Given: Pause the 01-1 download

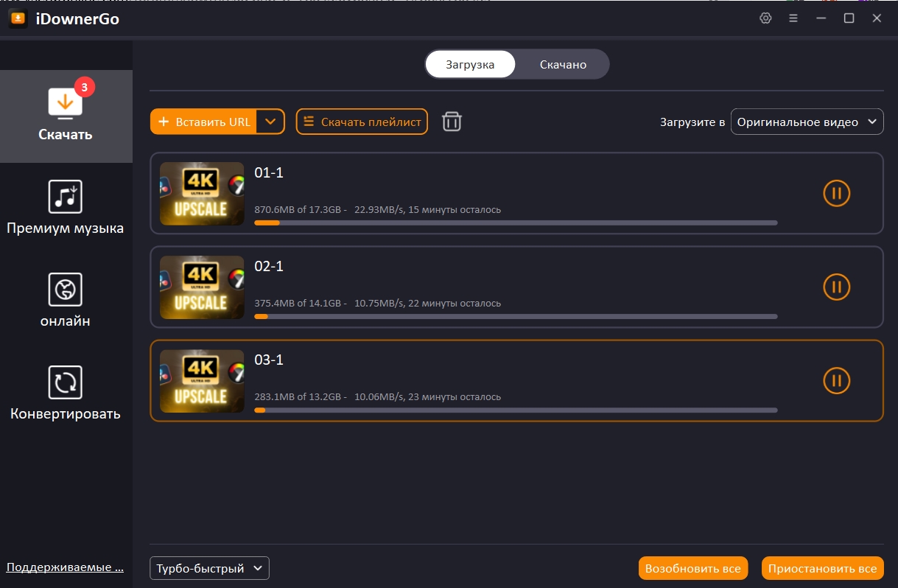Looking at the screenshot, I should [x=836, y=194].
